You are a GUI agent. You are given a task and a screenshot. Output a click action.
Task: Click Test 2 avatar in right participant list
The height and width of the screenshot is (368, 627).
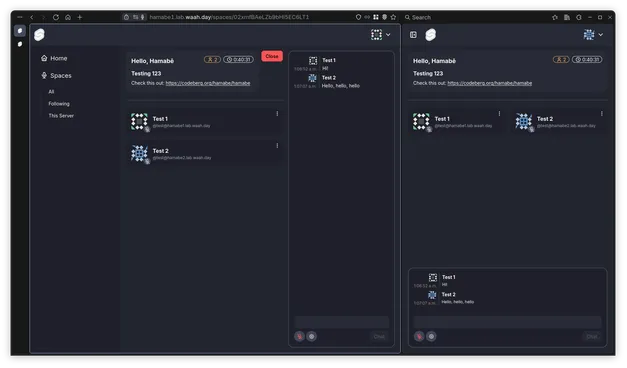tap(523, 121)
